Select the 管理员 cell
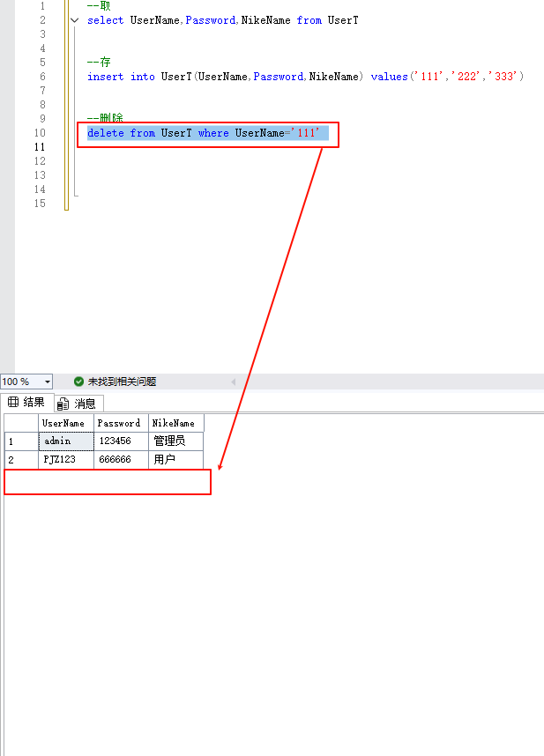544x756 pixels. pos(176,441)
